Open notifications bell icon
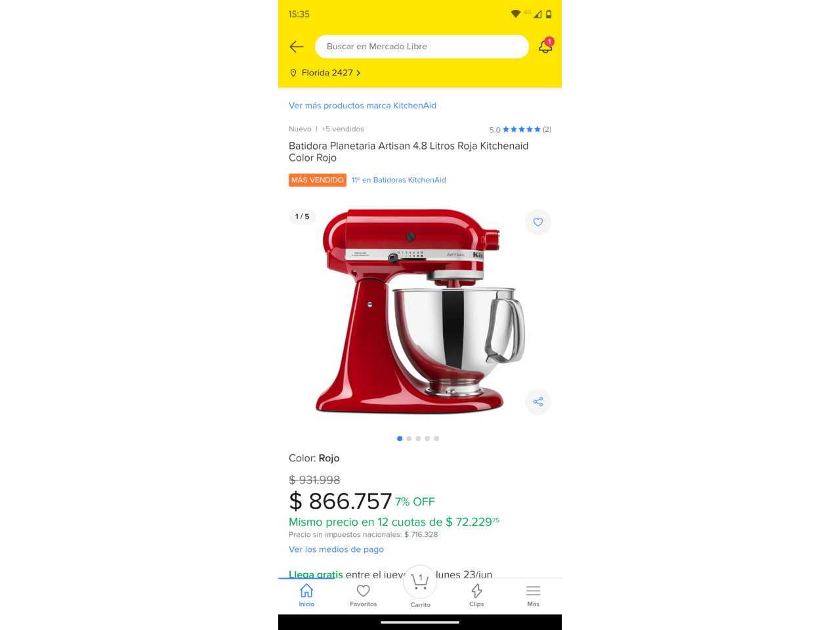The width and height of the screenshot is (840, 630). coord(546,45)
